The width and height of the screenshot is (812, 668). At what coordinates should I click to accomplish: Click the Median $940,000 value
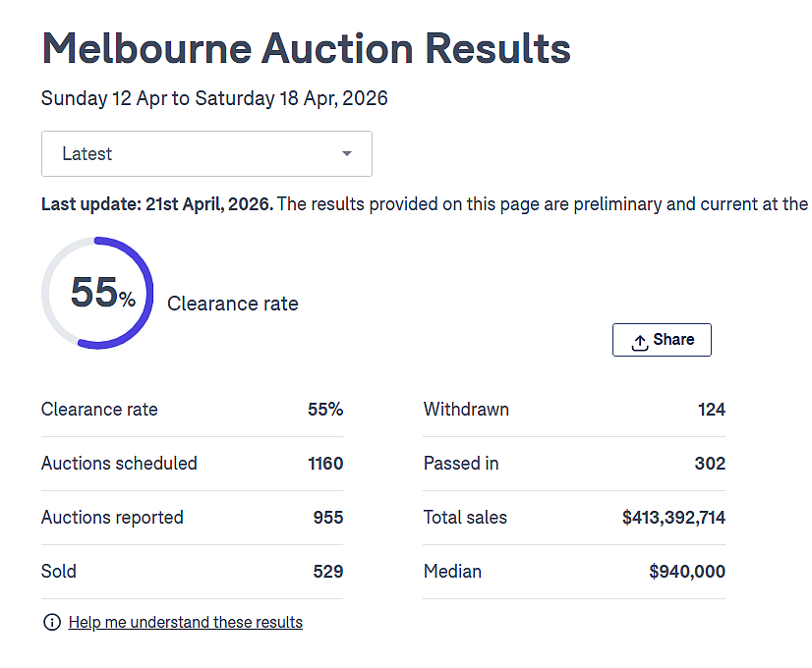pyautogui.click(x=687, y=572)
